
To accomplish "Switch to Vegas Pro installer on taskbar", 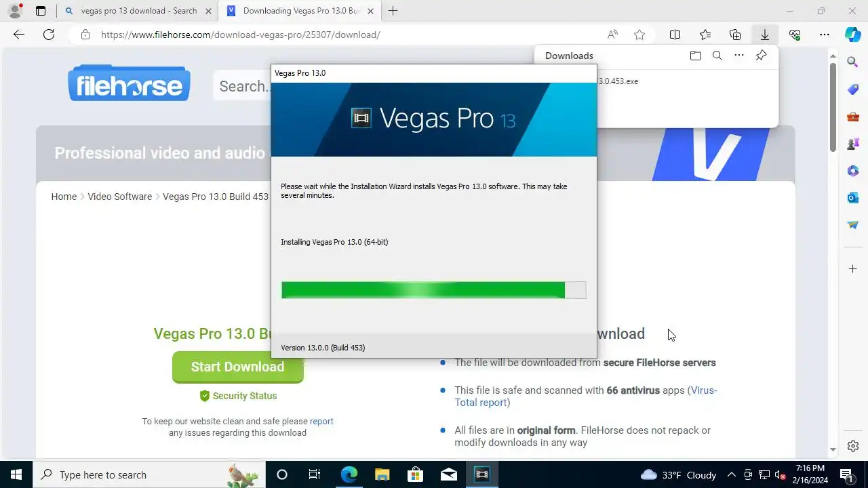I will pos(481,474).
